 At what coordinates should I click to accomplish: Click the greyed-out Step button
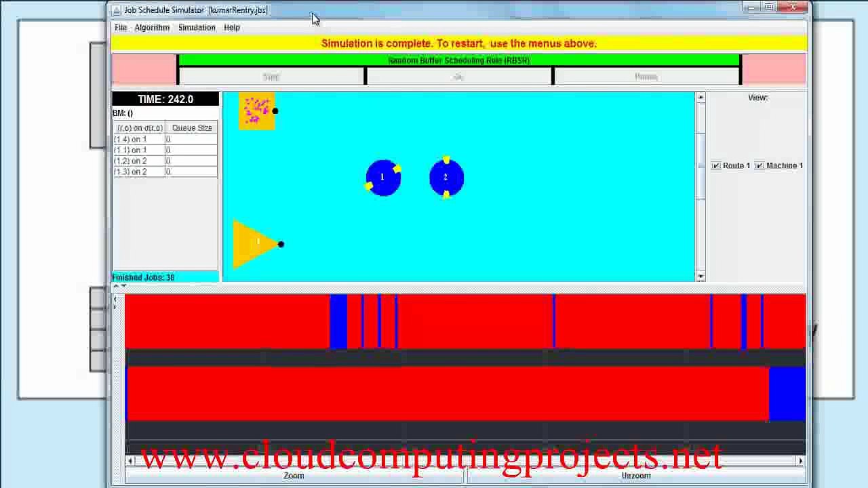(271, 77)
